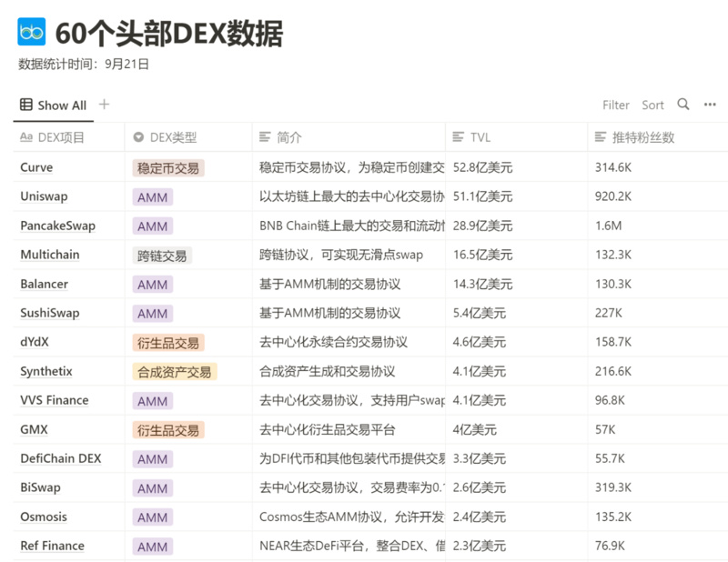
Task: Click the TVL column text icon
Action: tap(458, 137)
